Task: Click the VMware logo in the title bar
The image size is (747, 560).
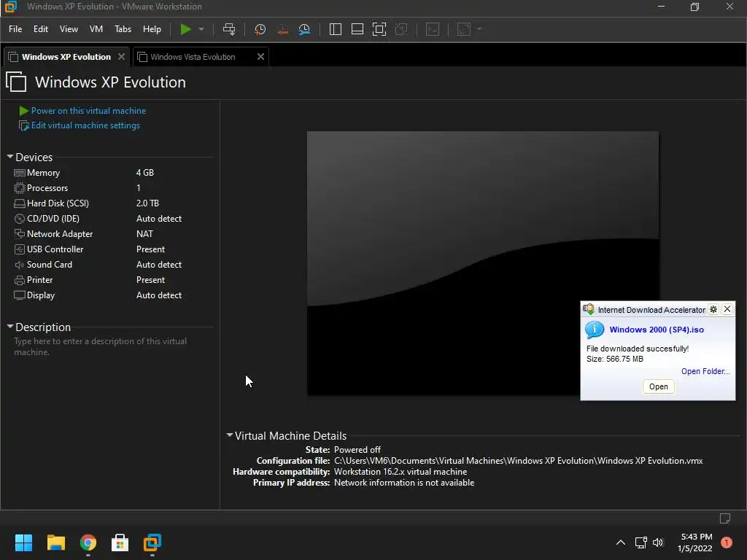Action: tap(10, 7)
